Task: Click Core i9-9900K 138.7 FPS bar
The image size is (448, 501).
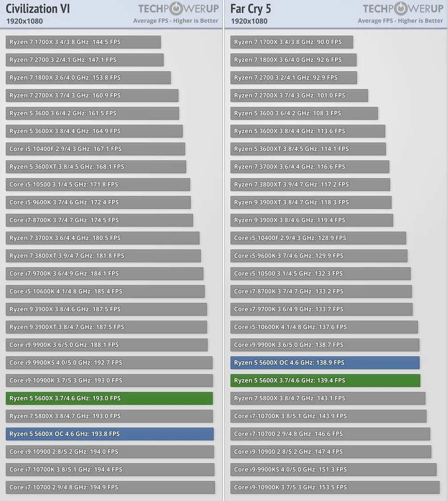Action: point(325,345)
